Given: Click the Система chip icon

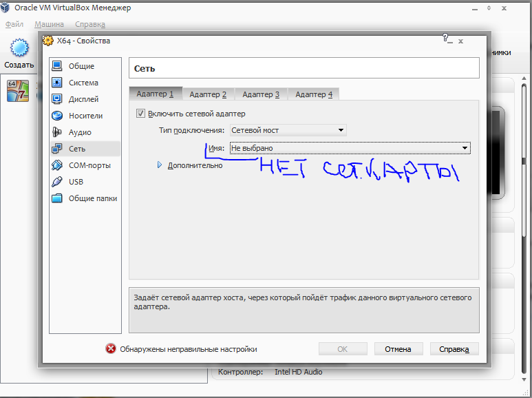Looking at the screenshot, I should (x=57, y=83).
